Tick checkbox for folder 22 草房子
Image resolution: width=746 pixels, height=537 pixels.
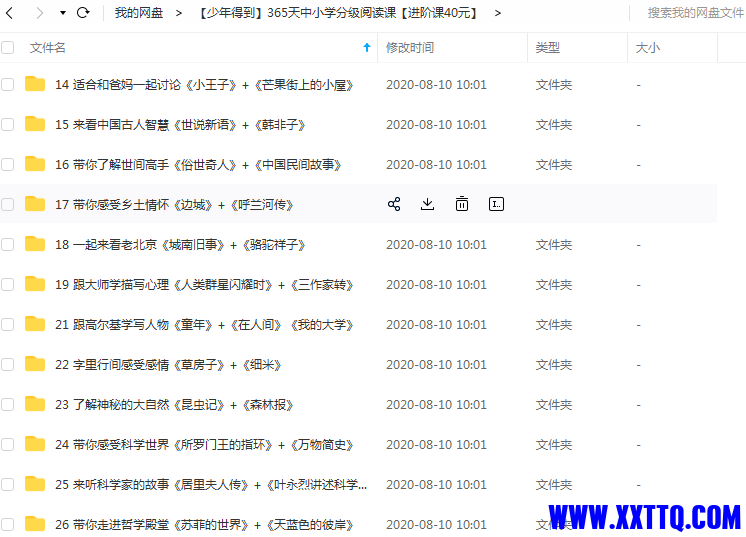pos(8,364)
